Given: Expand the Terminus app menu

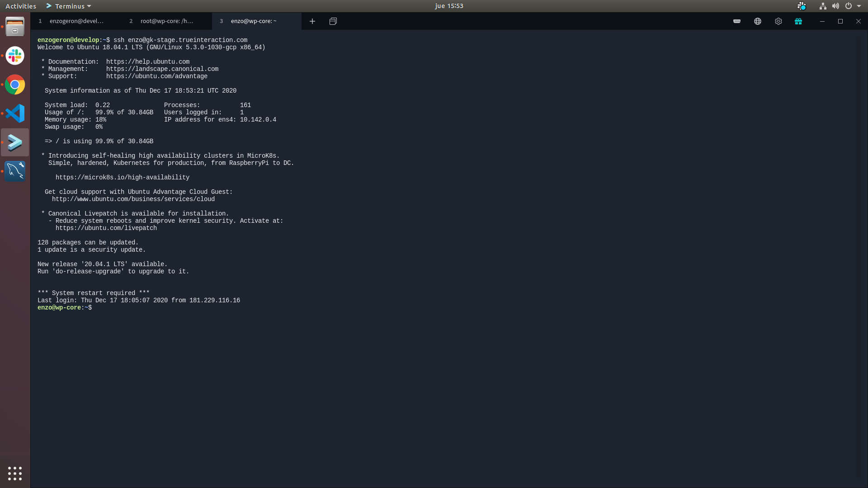Looking at the screenshot, I should (x=69, y=6).
